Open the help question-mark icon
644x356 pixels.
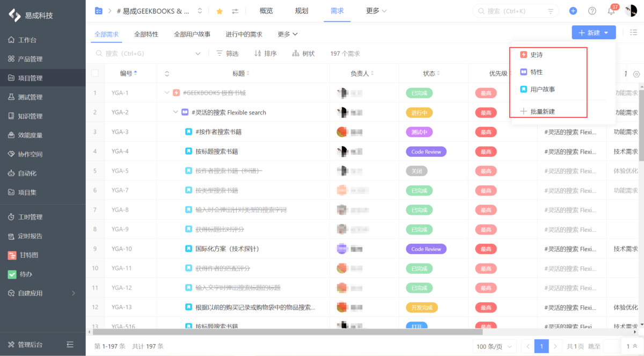pos(592,11)
